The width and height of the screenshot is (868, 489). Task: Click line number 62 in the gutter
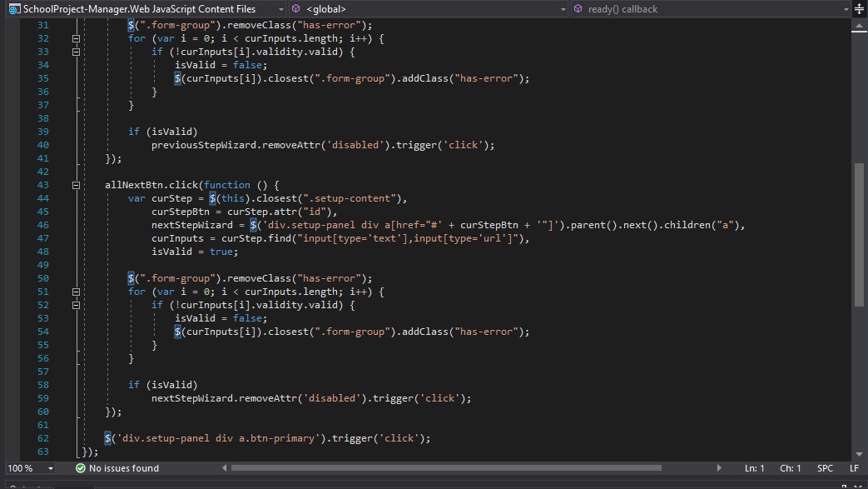tap(42, 438)
